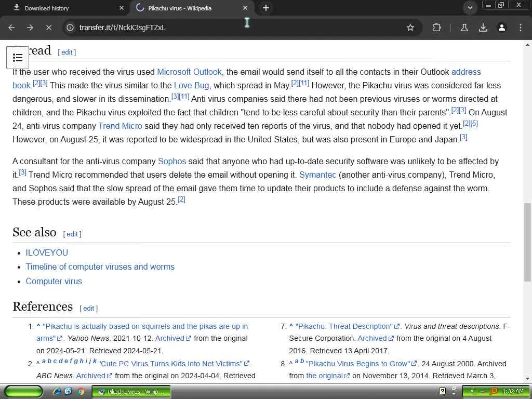Open the ILOVEYOU see-also link
This screenshot has width=532, height=399.
pos(47,253)
